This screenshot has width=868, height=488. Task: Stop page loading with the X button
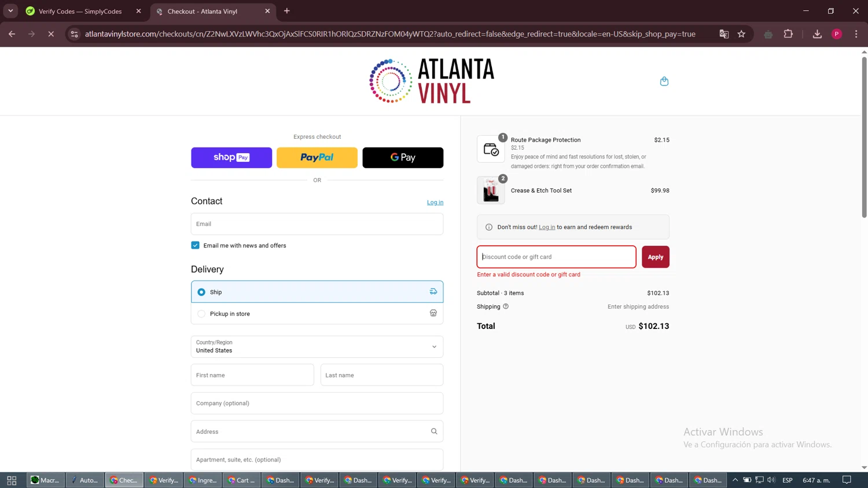tap(51, 34)
